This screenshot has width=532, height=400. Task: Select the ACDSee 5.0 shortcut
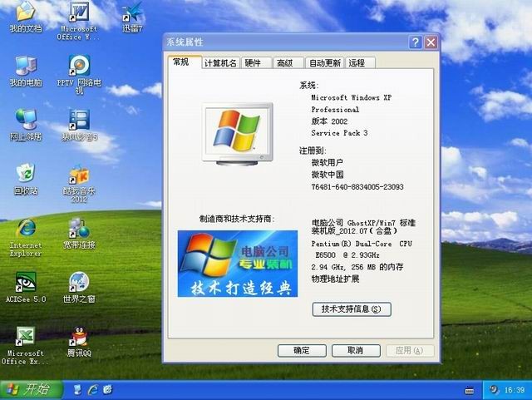(26, 287)
